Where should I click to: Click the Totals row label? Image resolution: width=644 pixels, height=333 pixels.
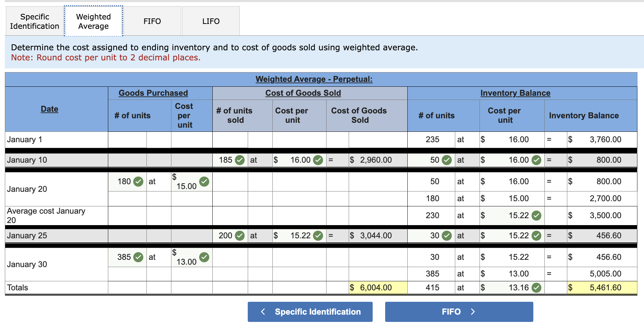(18, 288)
